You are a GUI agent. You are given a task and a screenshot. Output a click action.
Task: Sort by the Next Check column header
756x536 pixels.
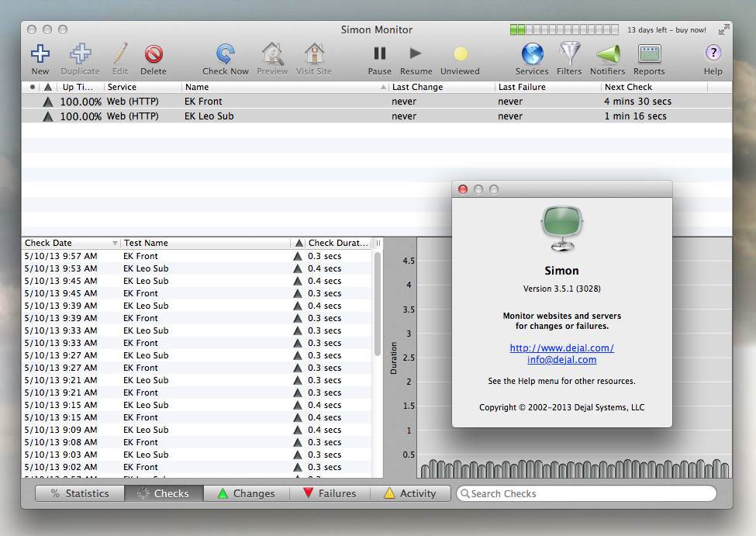click(654, 87)
